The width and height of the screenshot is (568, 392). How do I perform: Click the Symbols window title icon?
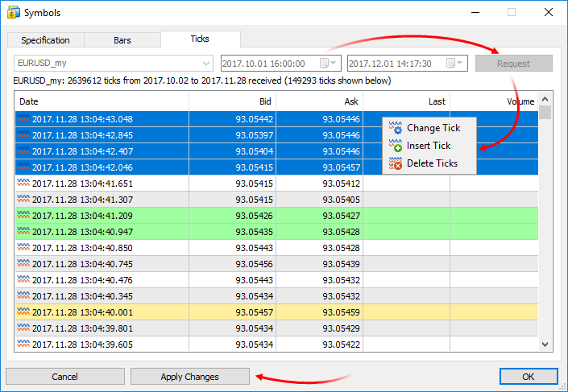[x=13, y=13]
